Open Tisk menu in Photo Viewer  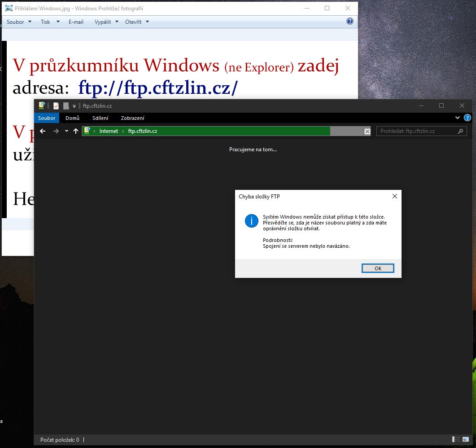coord(50,22)
